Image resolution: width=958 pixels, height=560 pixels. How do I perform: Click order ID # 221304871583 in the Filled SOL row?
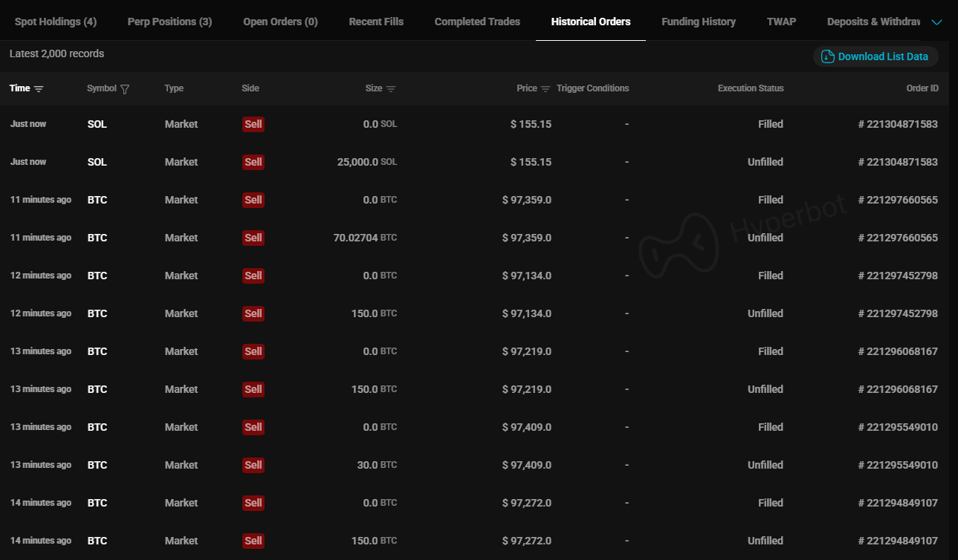898,124
